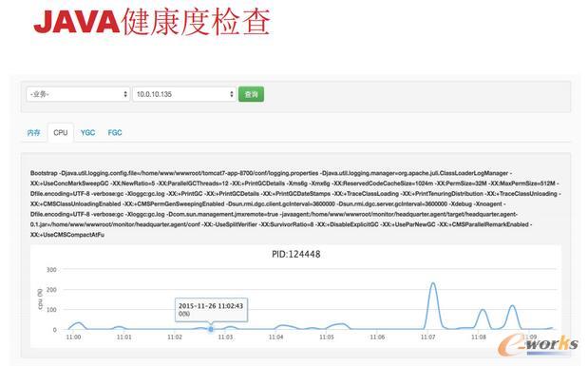Click the chart tooltip showing 2015-11-26 11:02:43
Image resolution: width=588 pixels, height=366 pixels.
point(211,310)
